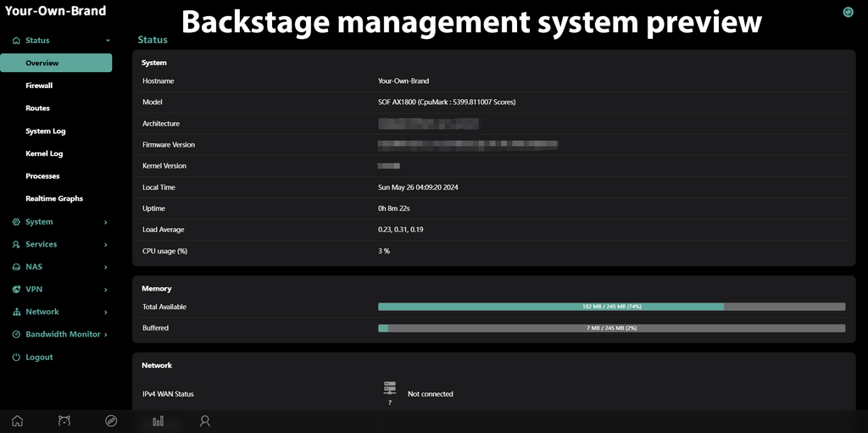Image resolution: width=868 pixels, height=433 pixels.
Task: Click the home icon in bottom bar
Action: 17,420
